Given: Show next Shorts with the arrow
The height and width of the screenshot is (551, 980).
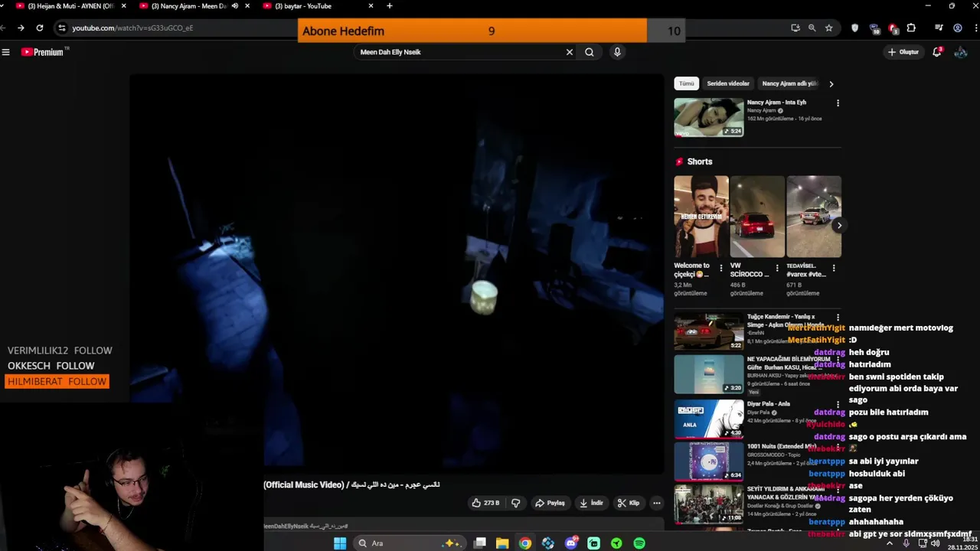Looking at the screenshot, I should pos(839,225).
